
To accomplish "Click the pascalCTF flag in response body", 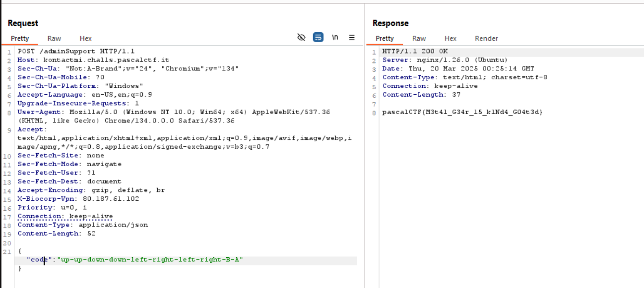I will pos(462,112).
